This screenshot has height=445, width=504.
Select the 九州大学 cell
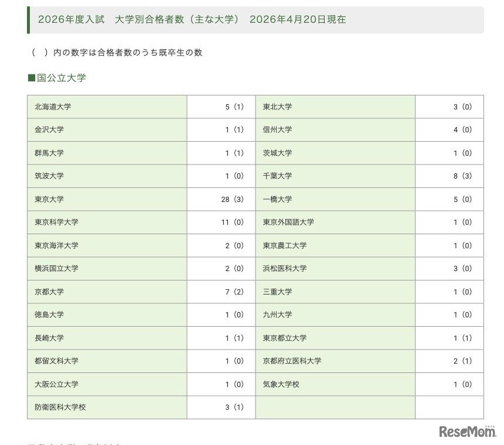335,315
